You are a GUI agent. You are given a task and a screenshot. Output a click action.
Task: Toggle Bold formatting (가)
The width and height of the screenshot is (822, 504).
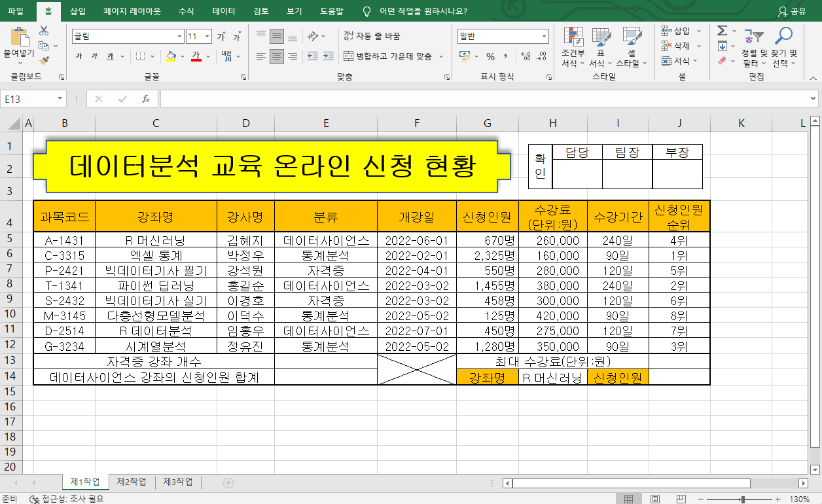pos(79,56)
